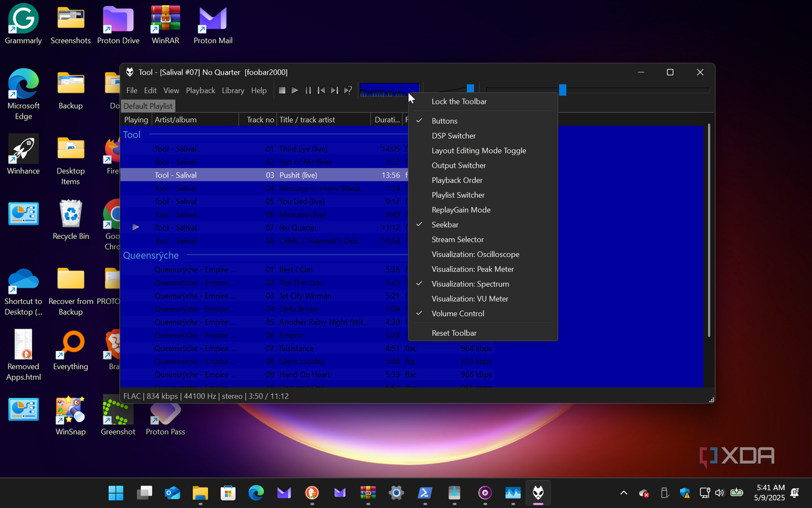Uncheck Buttons in the toolbar menu
The image size is (812, 508).
483,121
